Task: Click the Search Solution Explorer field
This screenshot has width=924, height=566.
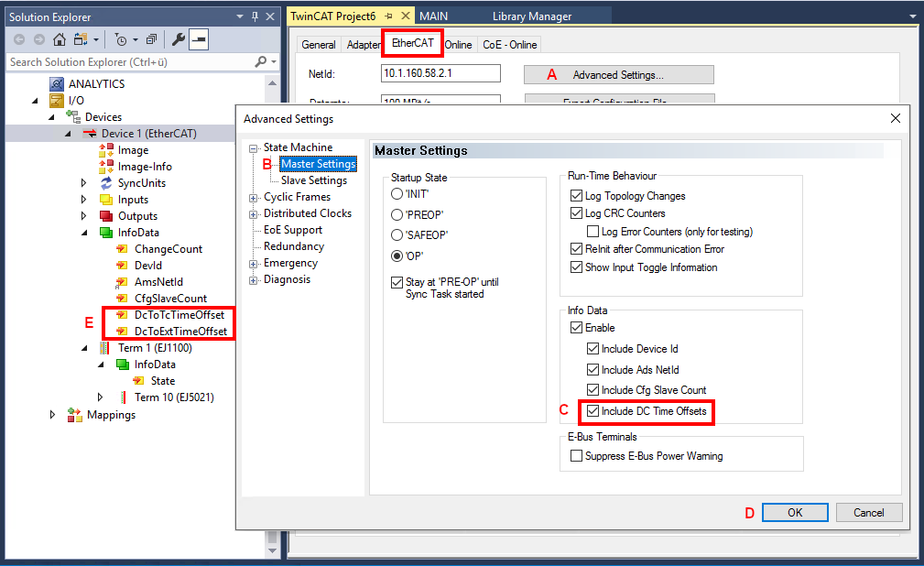Action: (x=130, y=62)
